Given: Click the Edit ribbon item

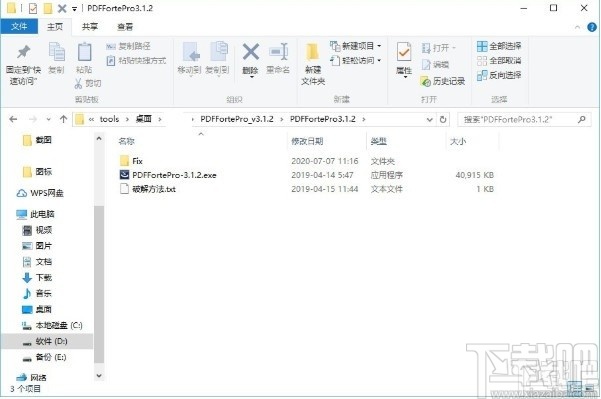Looking at the screenshot, I should tap(435, 64).
